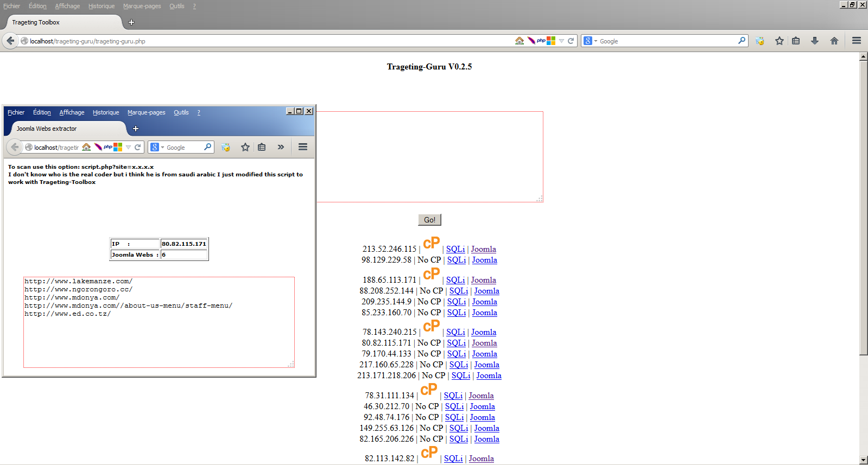Open cPanel icon for 78.31.111.134

(429, 390)
